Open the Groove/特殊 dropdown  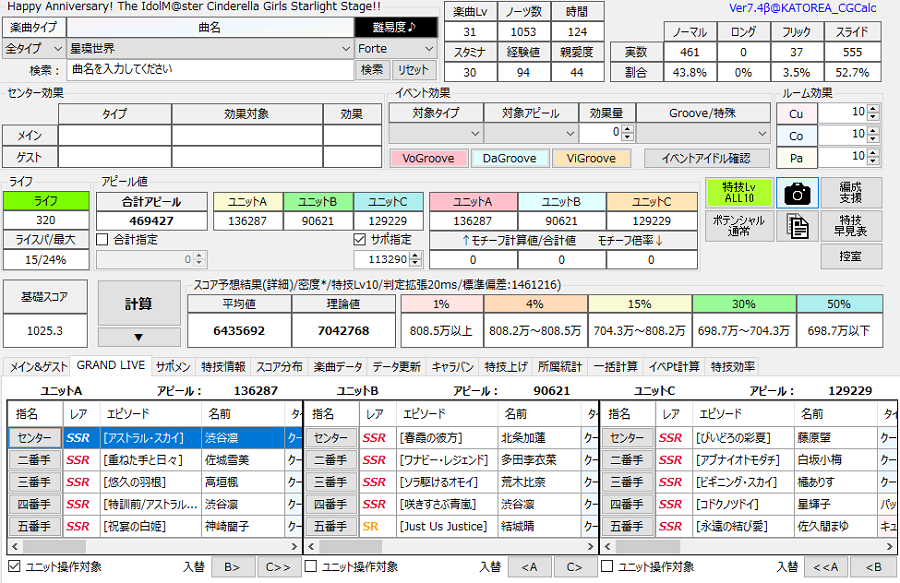(x=703, y=133)
